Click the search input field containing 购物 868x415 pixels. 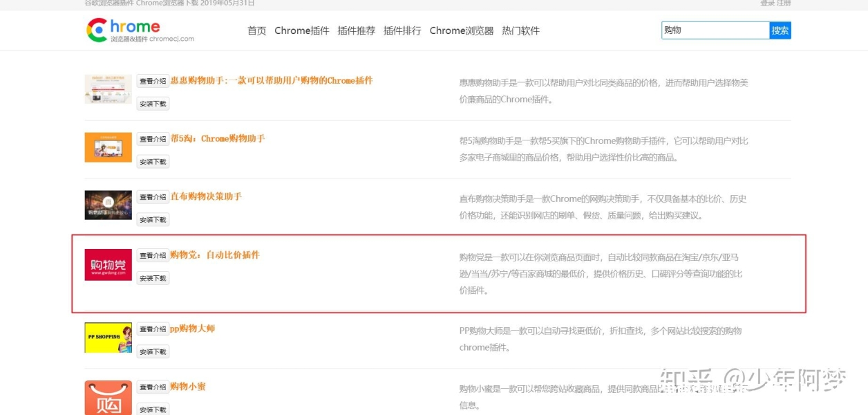(x=715, y=30)
